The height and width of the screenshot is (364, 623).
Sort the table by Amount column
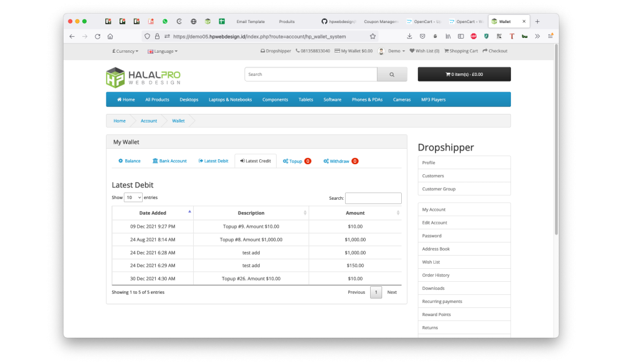355,213
